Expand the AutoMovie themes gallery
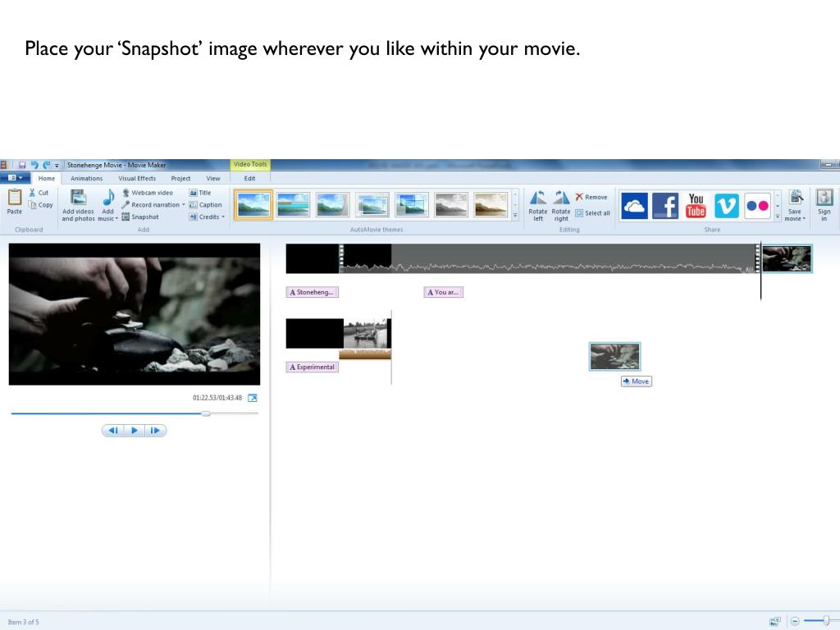The image size is (840, 630). pos(515,216)
